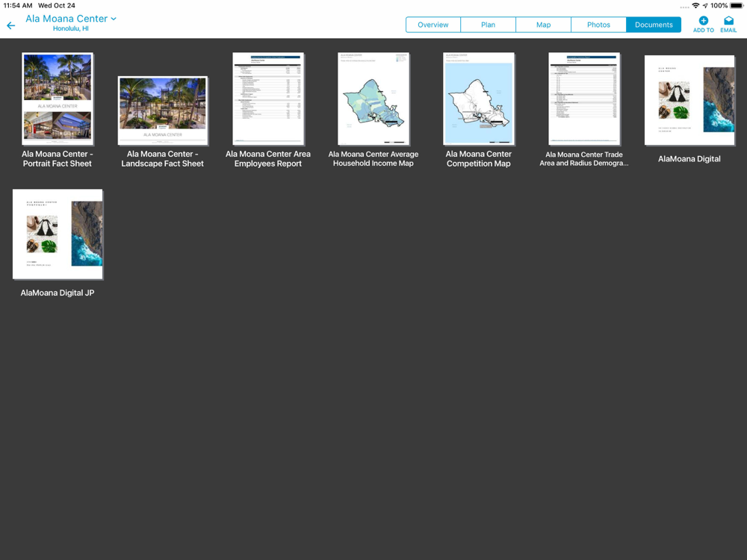Click the 'Honolulu, HI' subtitle
The width and height of the screenshot is (747, 560).
tap(70, 28)
